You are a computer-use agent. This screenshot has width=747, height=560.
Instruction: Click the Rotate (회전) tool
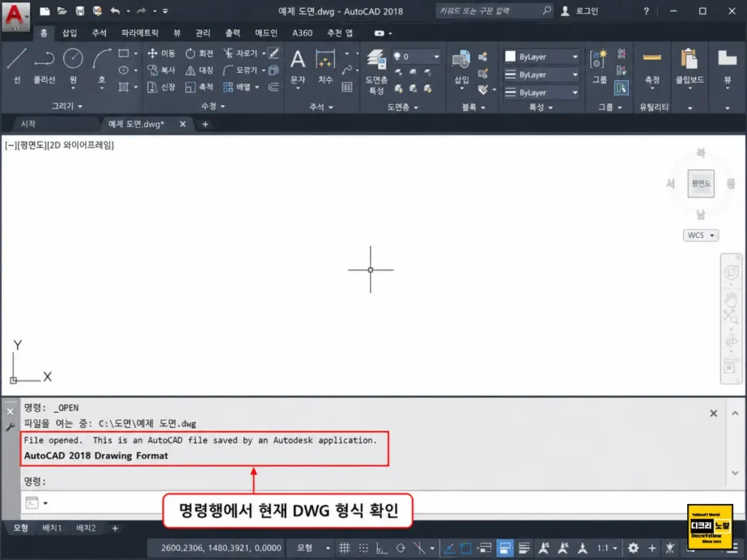[199, 53]
